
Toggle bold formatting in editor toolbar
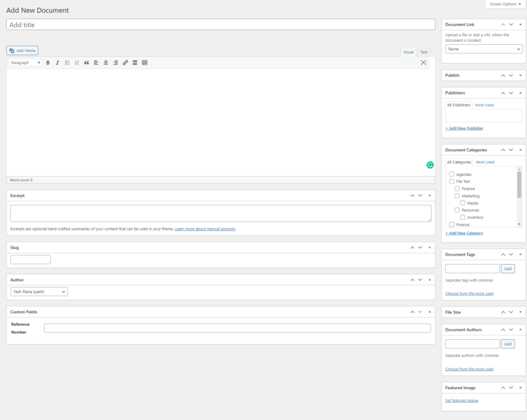48,63
